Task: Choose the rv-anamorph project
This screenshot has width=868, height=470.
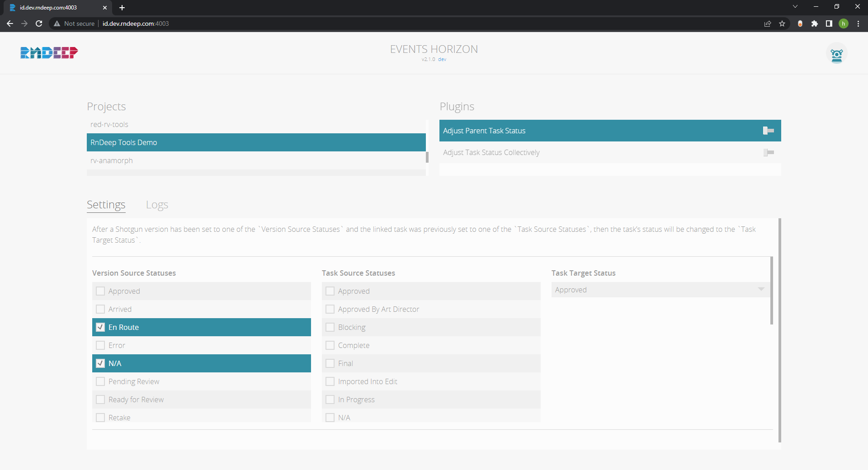Action: pyautogui.click(x=112, y=160)
